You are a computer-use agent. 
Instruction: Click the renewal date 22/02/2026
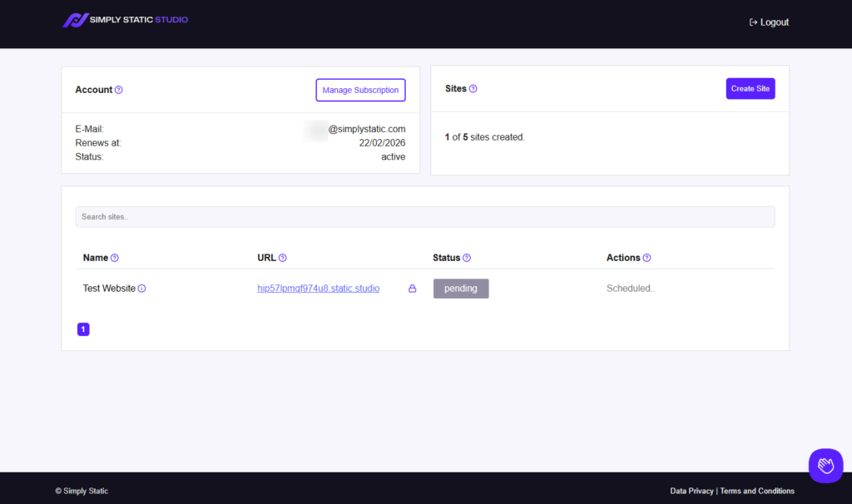click(382, 143)
